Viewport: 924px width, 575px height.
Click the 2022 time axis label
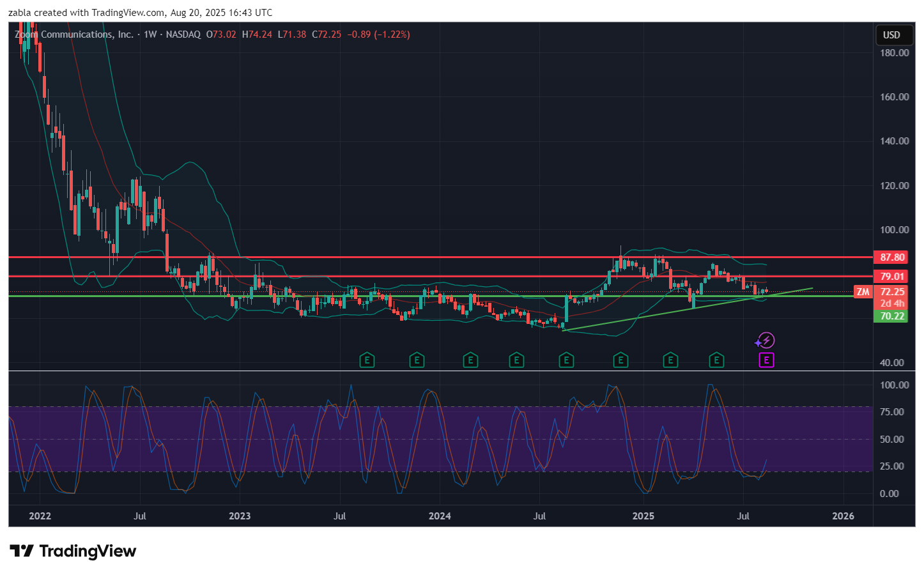click(x=40, y=516)
